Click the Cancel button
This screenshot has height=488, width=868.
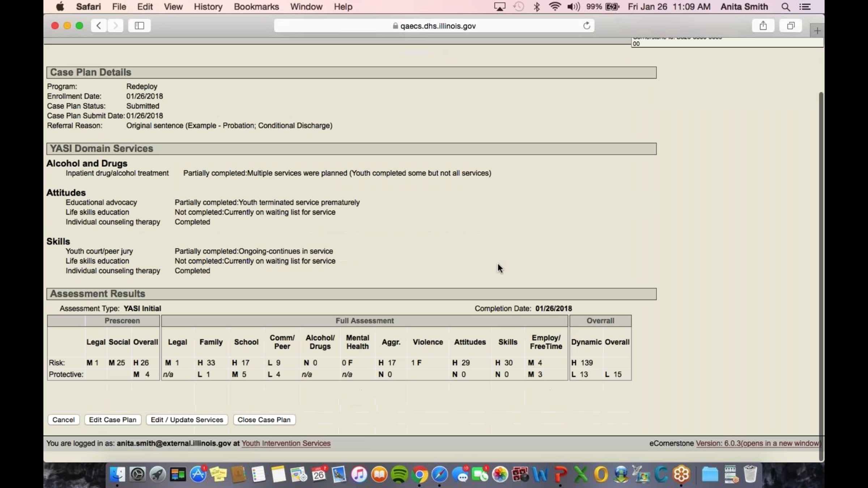[x=64, y=420]
